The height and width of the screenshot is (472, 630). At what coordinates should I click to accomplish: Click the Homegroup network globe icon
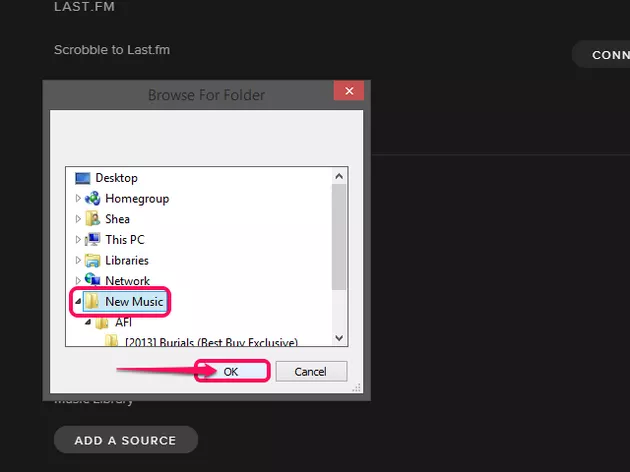tap(93, 198)
